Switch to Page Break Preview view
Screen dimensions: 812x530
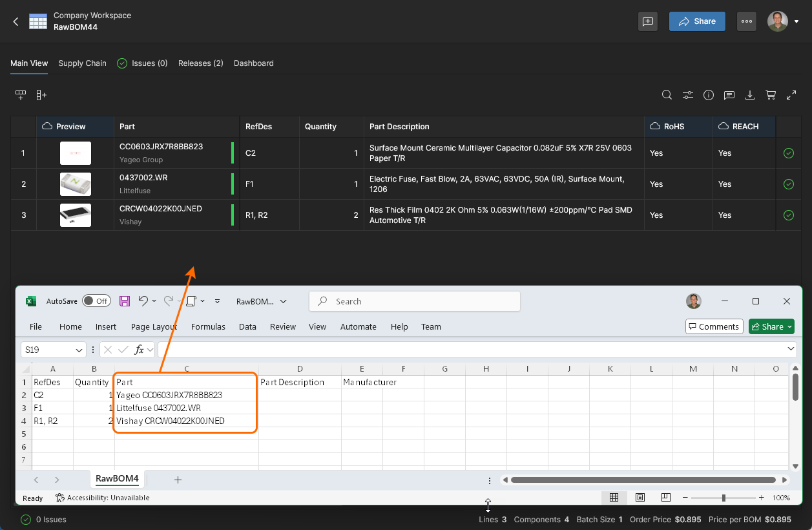(666, 498)
